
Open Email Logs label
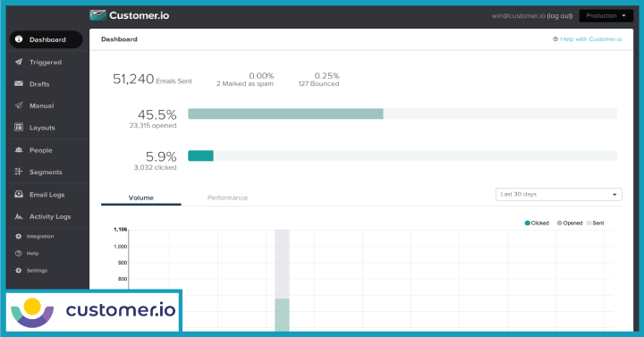pos(47,195)
